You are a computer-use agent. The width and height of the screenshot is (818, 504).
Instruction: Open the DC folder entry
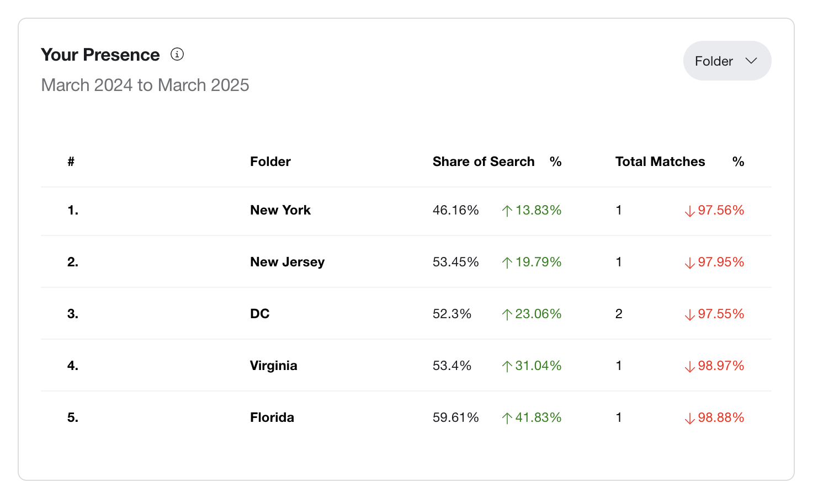260,314
